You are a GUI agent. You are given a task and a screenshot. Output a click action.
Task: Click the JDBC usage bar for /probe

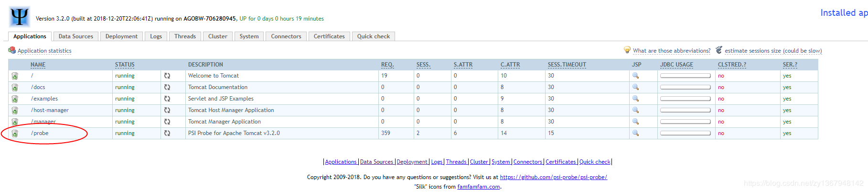685,133
